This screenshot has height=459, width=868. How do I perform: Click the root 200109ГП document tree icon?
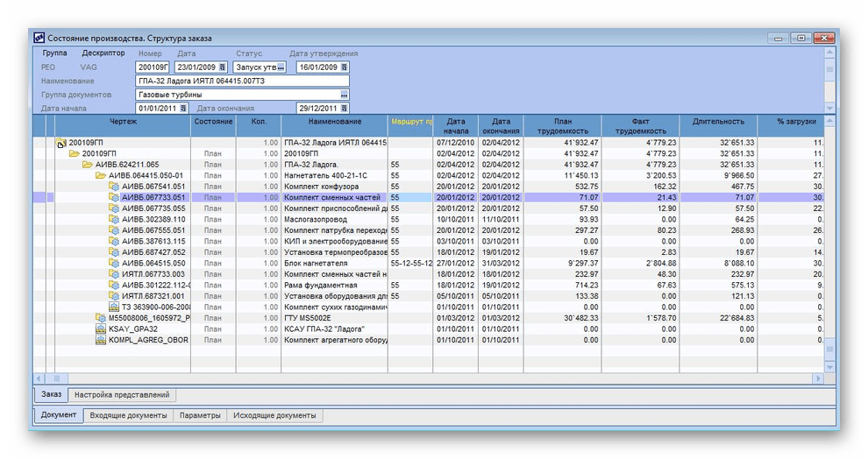[x=60, y=144]
